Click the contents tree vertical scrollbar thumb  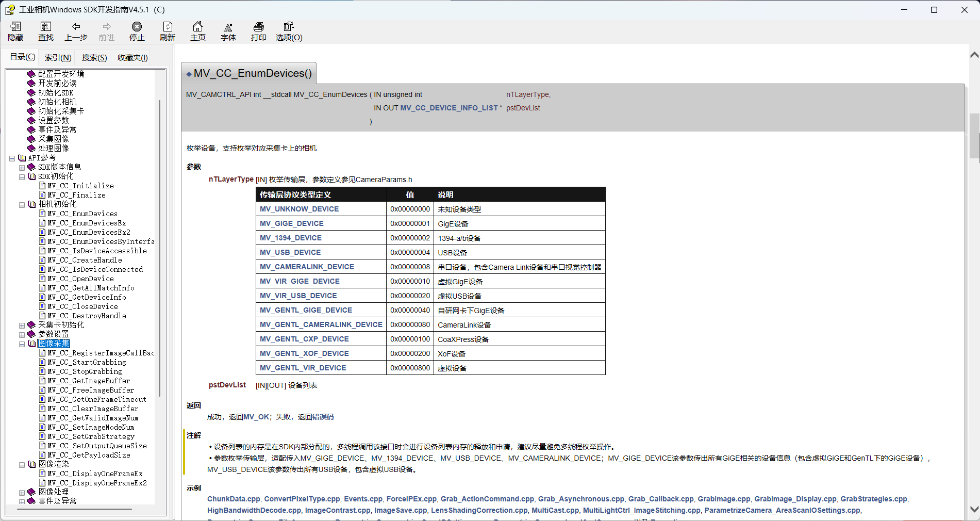click(159, 248)
